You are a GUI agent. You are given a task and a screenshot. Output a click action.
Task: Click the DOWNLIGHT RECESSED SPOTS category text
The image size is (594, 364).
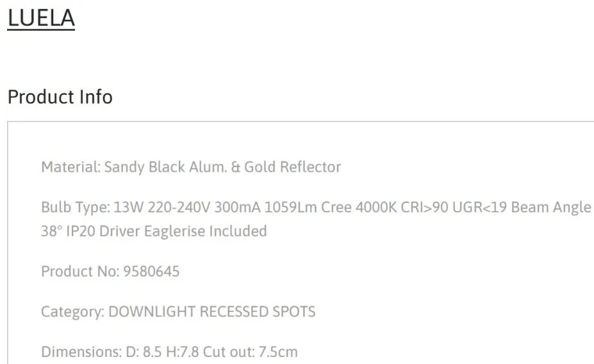pyautogui.click(x=212, y=312)
